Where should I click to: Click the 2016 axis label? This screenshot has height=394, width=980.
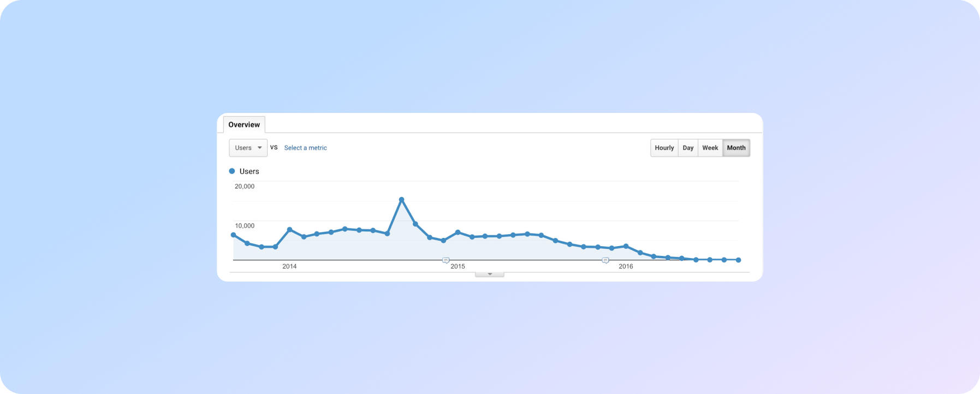point(626,266)
